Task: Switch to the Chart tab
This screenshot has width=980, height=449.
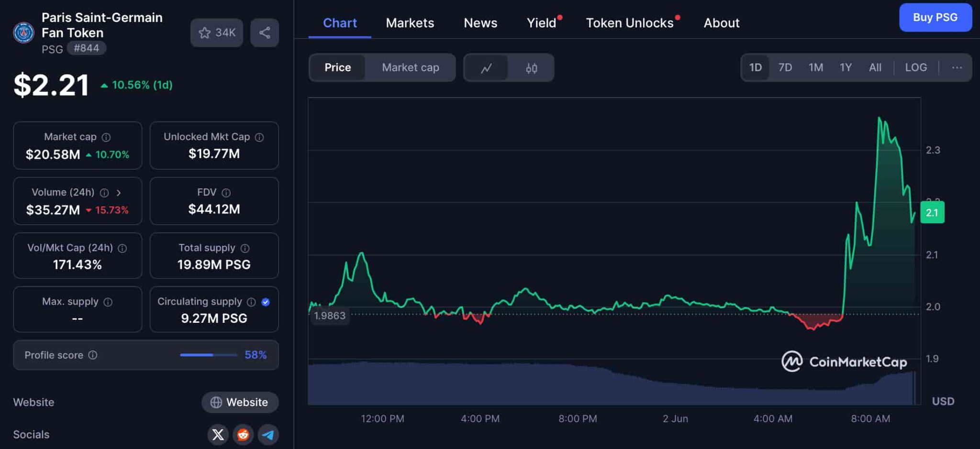Action: 340,23
